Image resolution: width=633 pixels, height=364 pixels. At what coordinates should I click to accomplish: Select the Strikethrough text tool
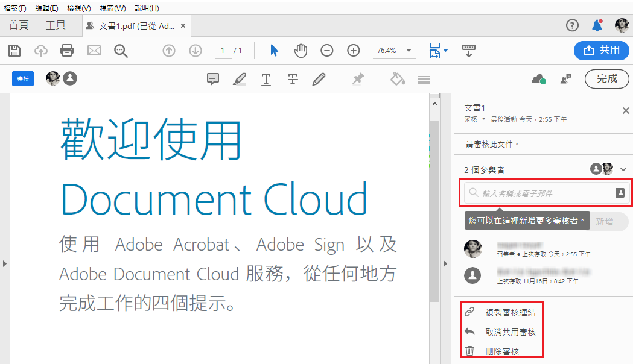(x=293, y=78)
